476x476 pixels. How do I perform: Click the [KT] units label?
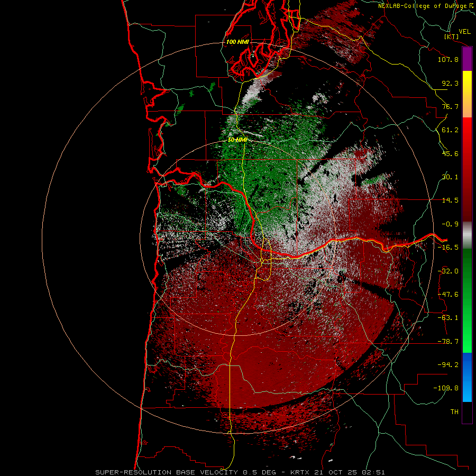pyautogui.click(x=452, y=36)
